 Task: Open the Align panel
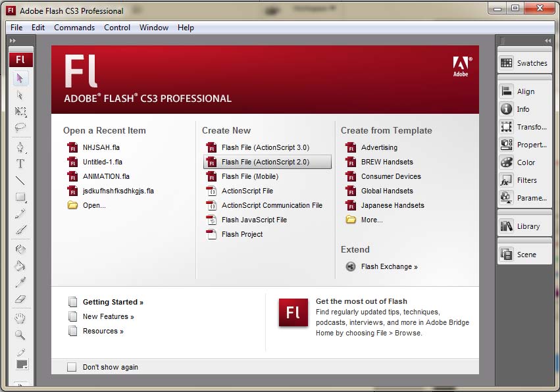[x=524, y=91]
